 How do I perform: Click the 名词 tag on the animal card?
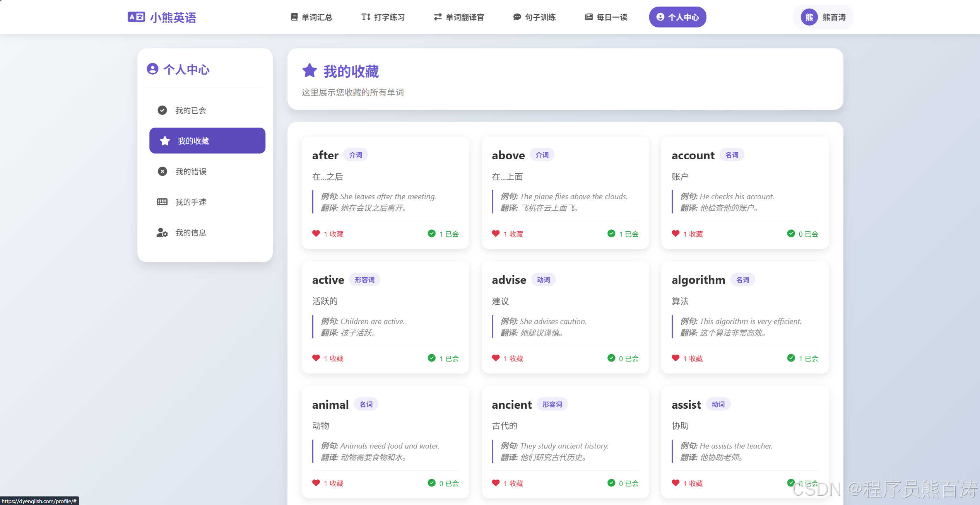[366, 404]
